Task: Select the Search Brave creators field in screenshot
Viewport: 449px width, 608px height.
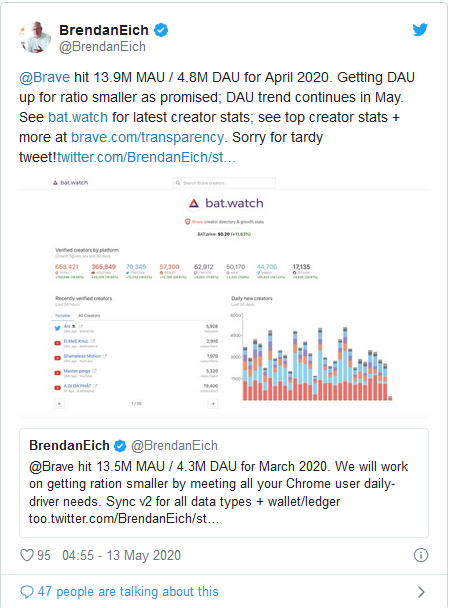Action: 224,183
